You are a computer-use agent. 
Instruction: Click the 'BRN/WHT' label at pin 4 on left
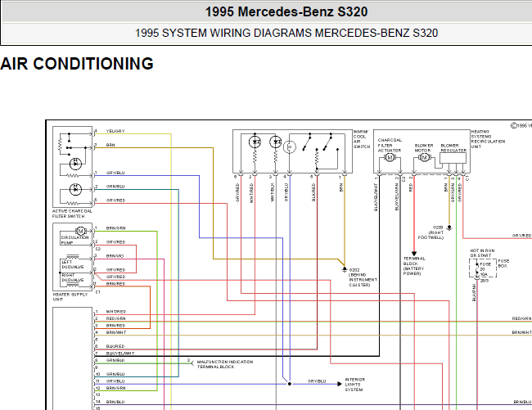tap(116, 332)
